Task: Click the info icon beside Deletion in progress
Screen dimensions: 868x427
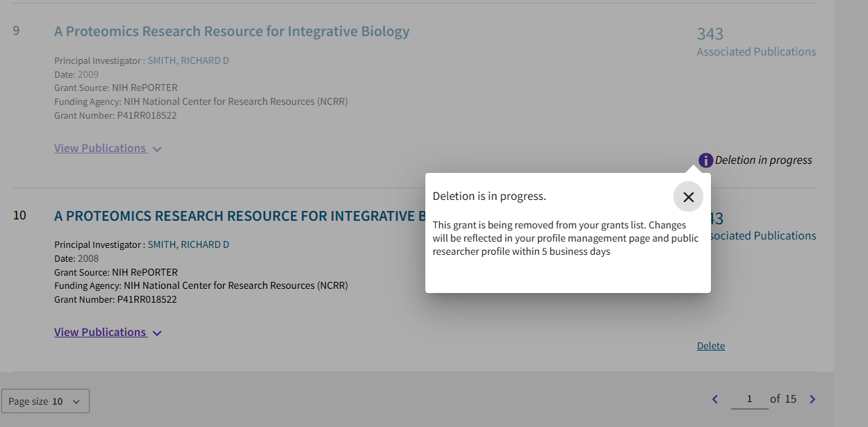Action: coord(705,160)
